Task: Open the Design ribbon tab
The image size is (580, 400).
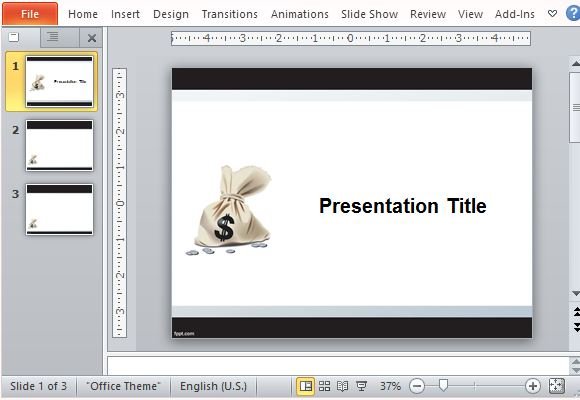Action: tap(171, 14)
